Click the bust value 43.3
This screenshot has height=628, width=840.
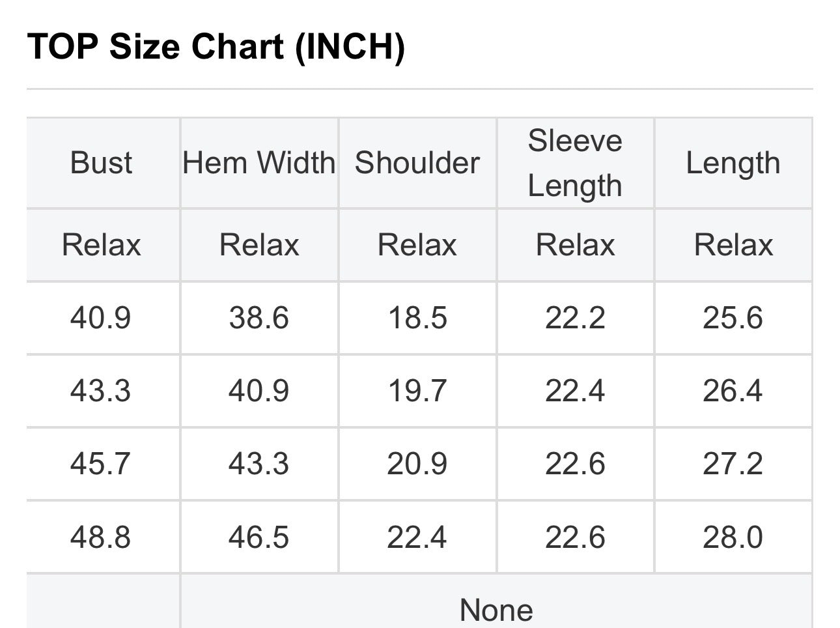(x=101, y=392)
